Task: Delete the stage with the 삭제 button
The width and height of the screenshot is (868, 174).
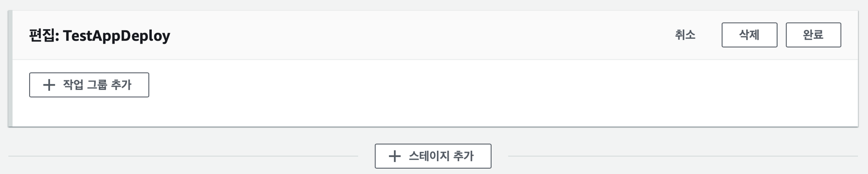Action: (x=749, y=35)
